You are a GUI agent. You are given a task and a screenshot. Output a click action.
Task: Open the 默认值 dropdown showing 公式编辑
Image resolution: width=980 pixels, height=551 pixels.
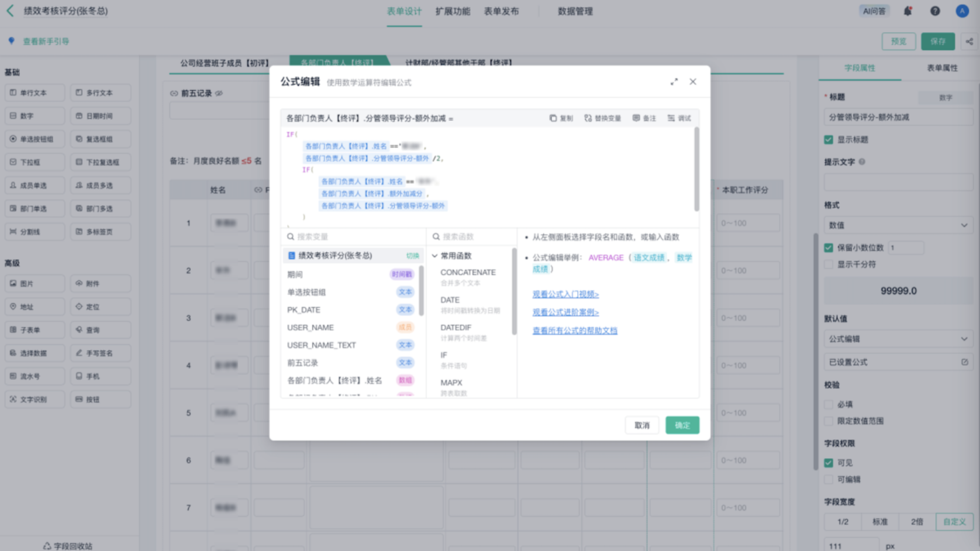[898, 339]
